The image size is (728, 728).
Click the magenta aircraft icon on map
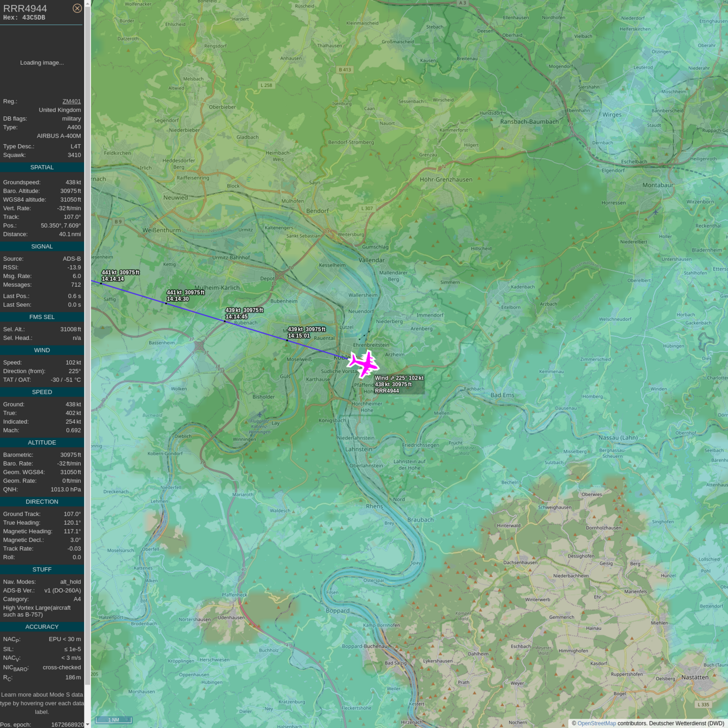point(363,363)
